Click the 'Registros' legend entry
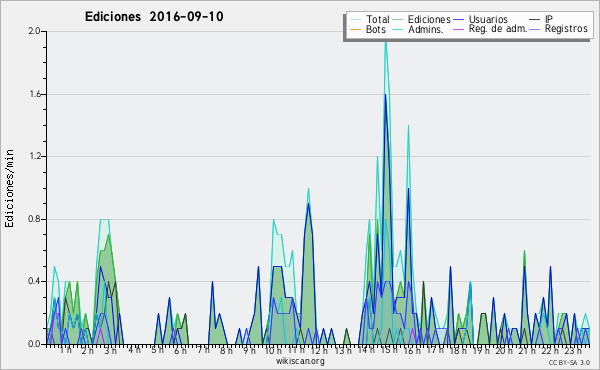Viewport: 600px width, 370px height. (x=566, y=29)
